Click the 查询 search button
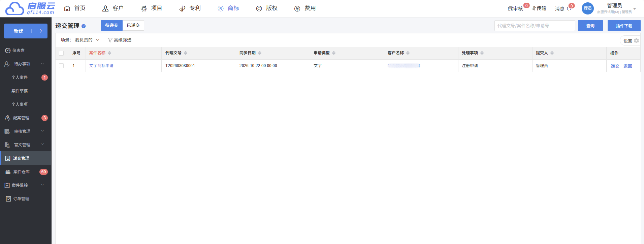Screen dimensions: 644x244 click(590, 26)
